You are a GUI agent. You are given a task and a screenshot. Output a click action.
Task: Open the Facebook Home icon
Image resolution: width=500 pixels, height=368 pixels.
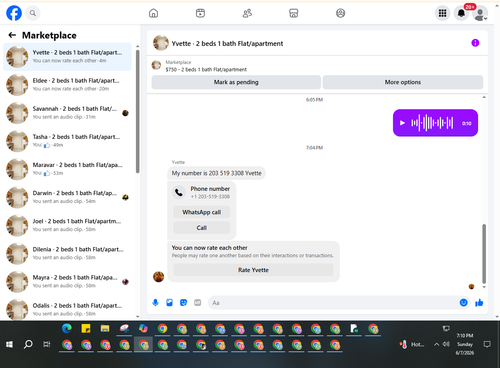[x=153, y=13]
